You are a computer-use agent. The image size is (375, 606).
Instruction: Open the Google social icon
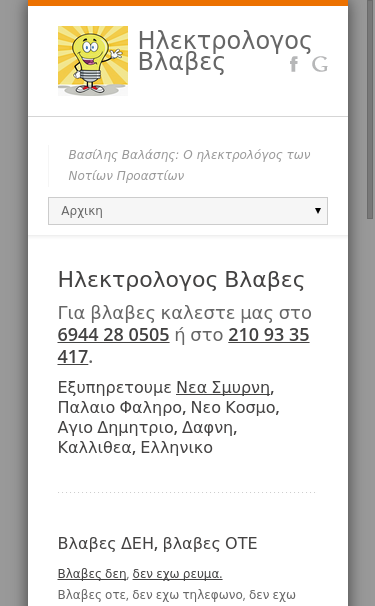[x=320, y=64]
